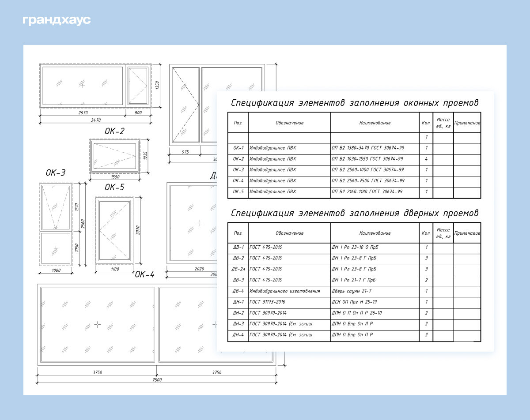This screenshot has height=420, width=530.
Task: Click the 1550 dimension under the OK-2 window
Action: pos(115,177)
